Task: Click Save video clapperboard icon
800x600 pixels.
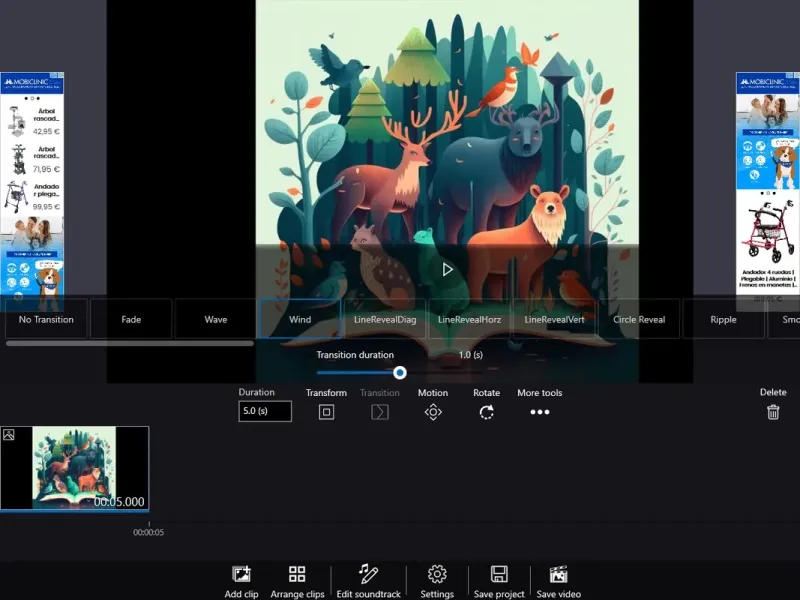Action: pos(559,574)
